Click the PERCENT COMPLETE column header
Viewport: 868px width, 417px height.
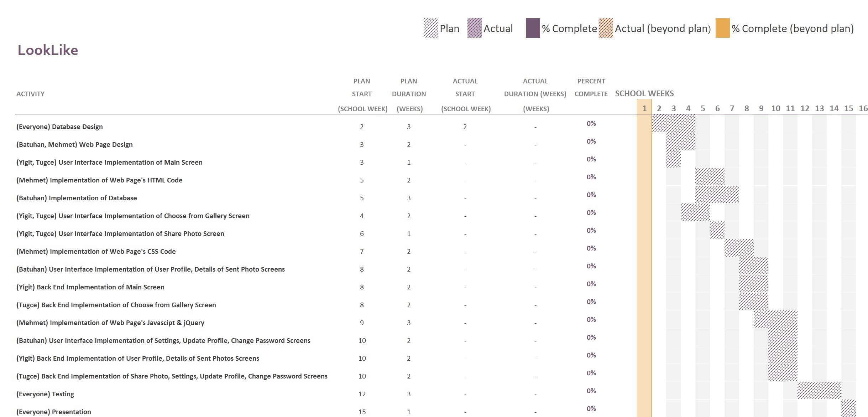(x=591, y=88)
